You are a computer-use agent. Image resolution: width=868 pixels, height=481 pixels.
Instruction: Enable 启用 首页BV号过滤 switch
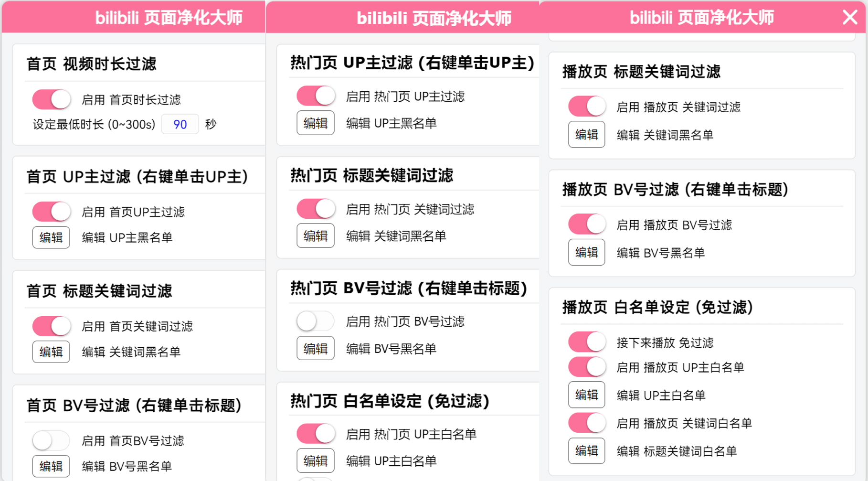coord(52,440)
